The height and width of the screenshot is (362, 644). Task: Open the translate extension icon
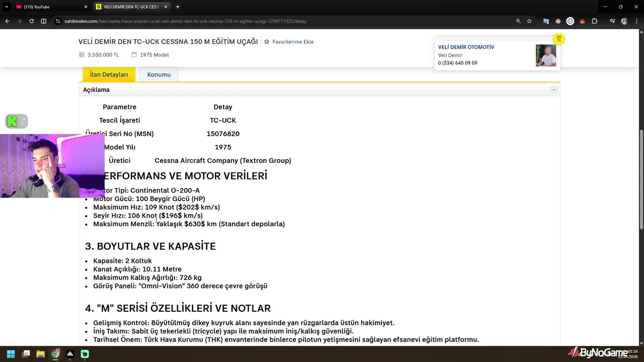(546, 21)
